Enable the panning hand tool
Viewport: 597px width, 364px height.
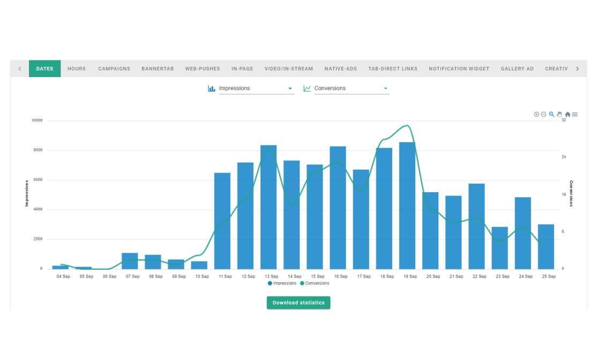[559, 115]
